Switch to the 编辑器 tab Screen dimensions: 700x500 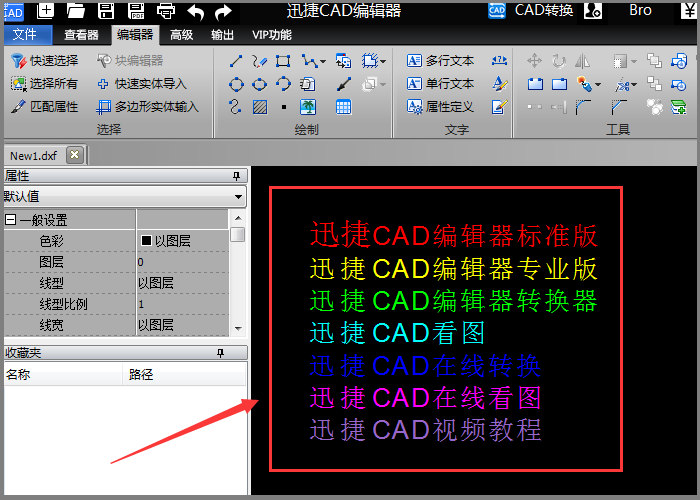point(135,35)
